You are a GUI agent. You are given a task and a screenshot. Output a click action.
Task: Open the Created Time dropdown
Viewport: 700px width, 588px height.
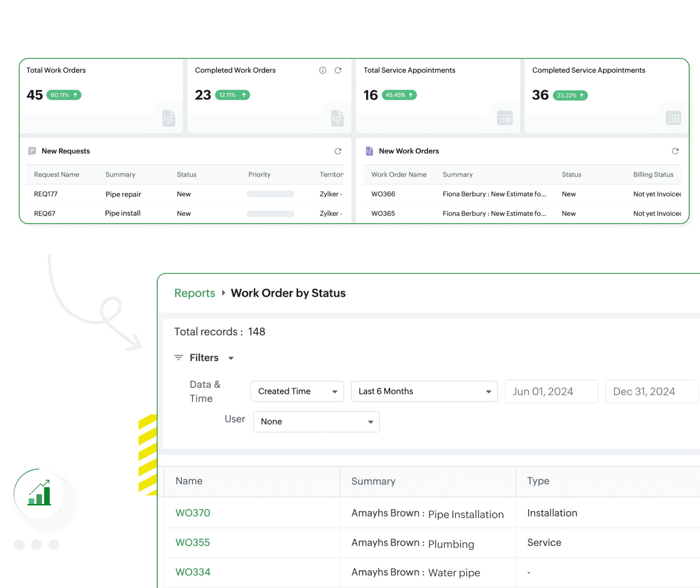297,392
